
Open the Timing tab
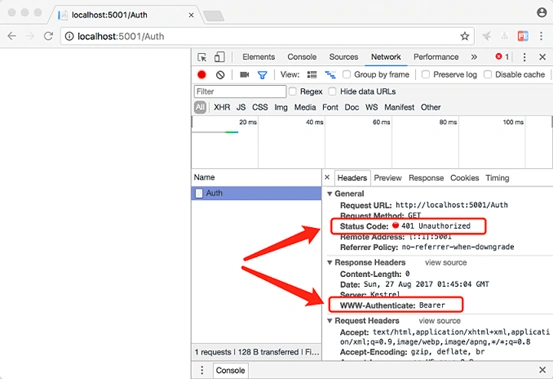coord(497,178)
